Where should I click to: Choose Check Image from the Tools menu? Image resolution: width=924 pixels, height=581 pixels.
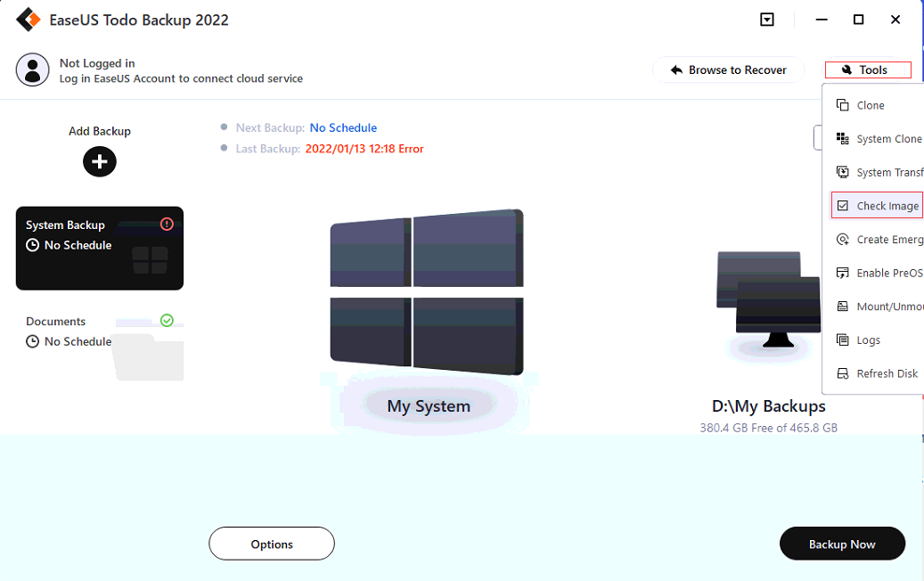click(877, 206)
